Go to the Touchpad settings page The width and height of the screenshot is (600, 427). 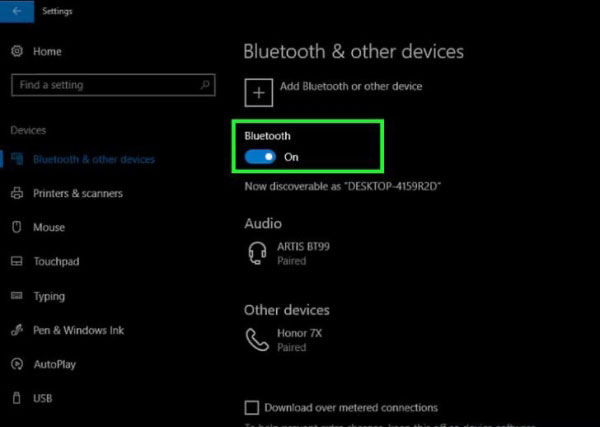pos(56,262)
